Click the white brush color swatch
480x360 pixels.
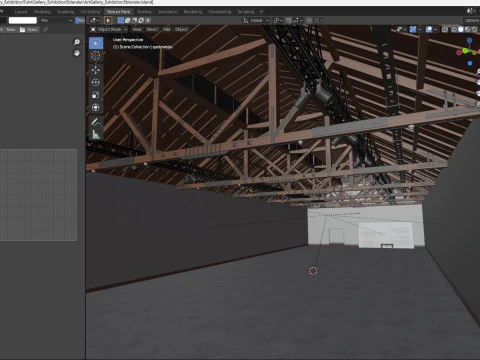[23, 21]
